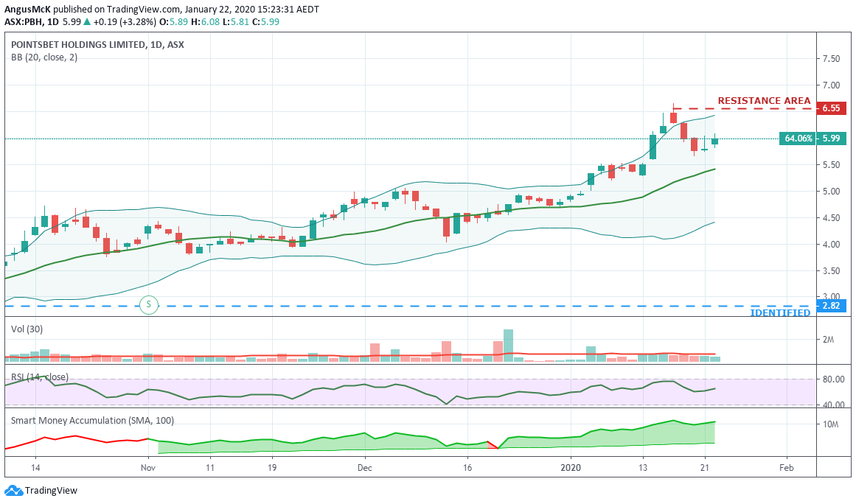856x504 pixels.
Task: Click the 2020 label on the date axis
Action: pyautogui.click(x=571, y=468)
